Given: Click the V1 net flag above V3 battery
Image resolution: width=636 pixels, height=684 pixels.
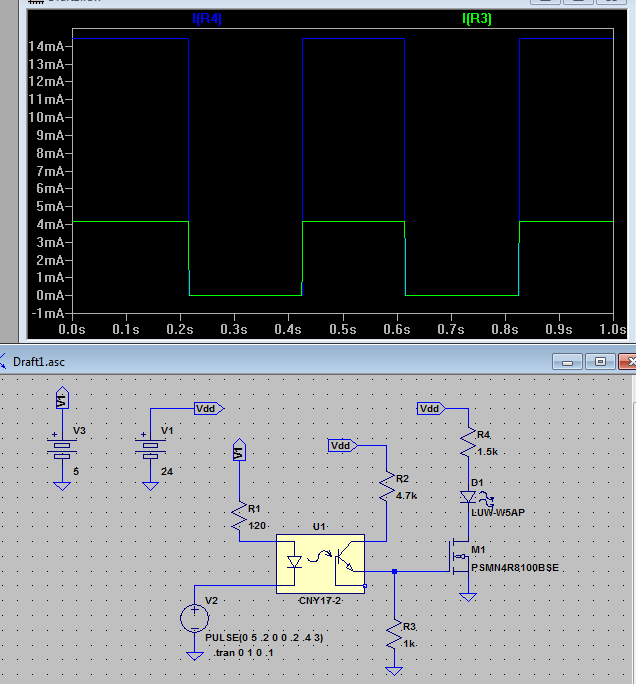Looking at the screenshot, I should coord(62,398).
